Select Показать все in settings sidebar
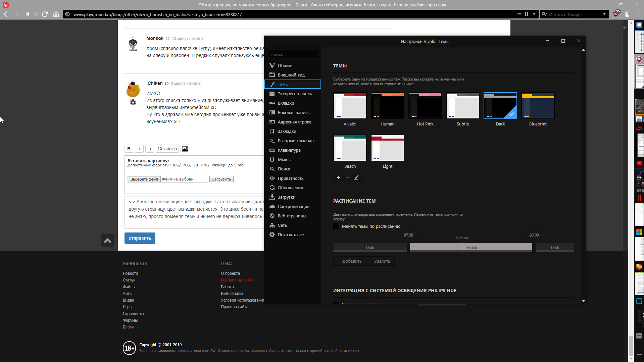The height and width of the screenshot is (362, 644). pyautogui.click(x=293, y=235)
